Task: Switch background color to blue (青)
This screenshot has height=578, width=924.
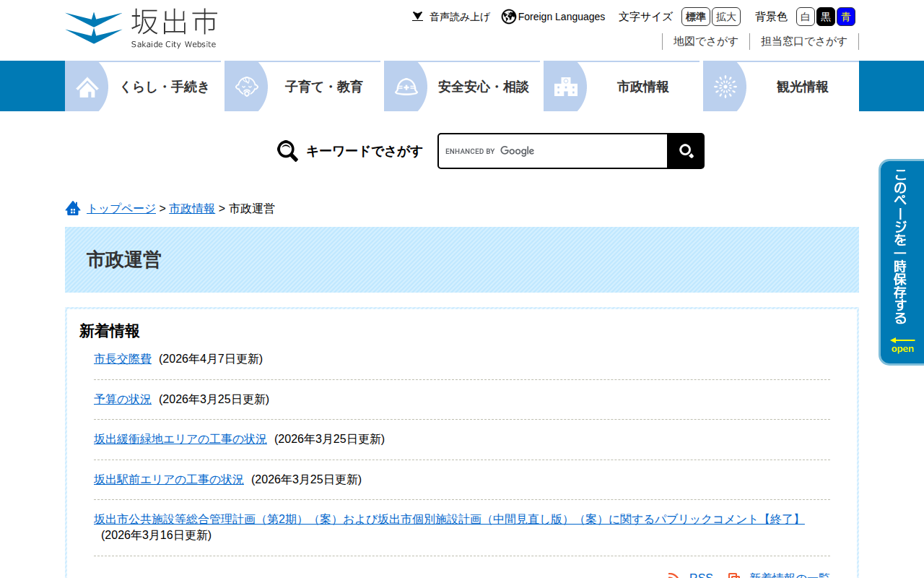Action: point(846,17)
